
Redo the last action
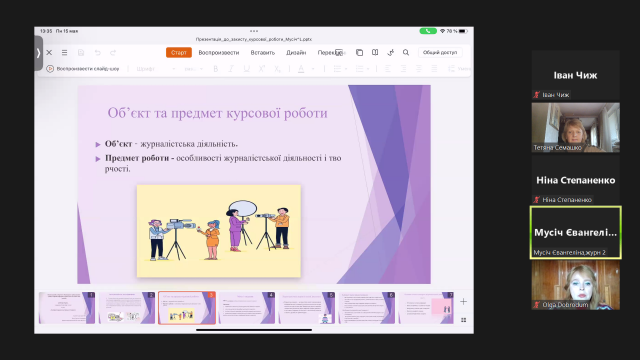[x=113, y=53]
